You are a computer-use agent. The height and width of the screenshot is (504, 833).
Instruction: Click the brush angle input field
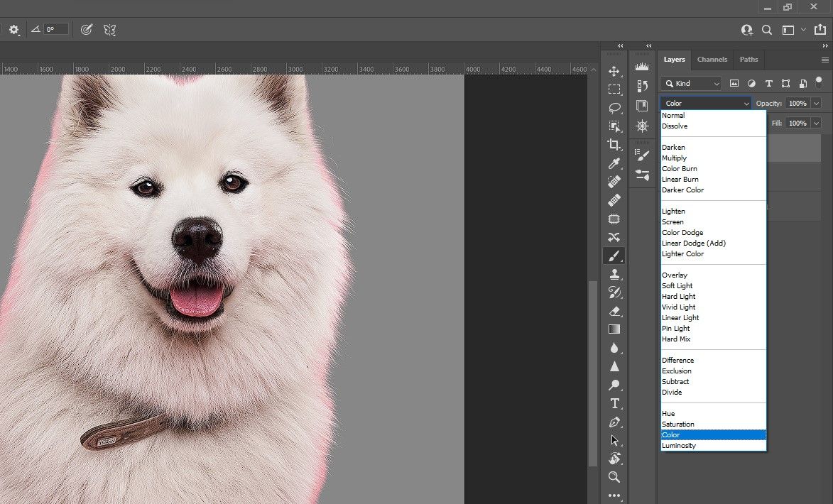tap(56, 30)
